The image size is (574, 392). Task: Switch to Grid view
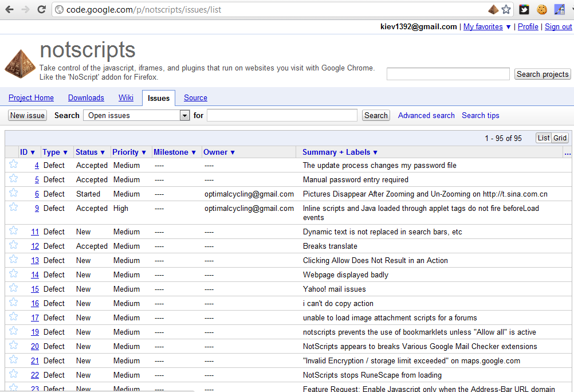pyautogui.click(x=560, y=138)
